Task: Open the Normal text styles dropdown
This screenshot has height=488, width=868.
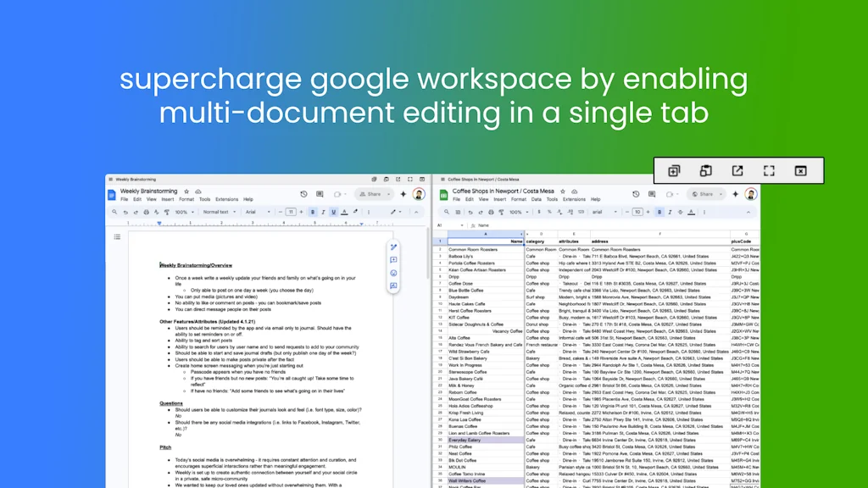Action: tap(219, 211)
